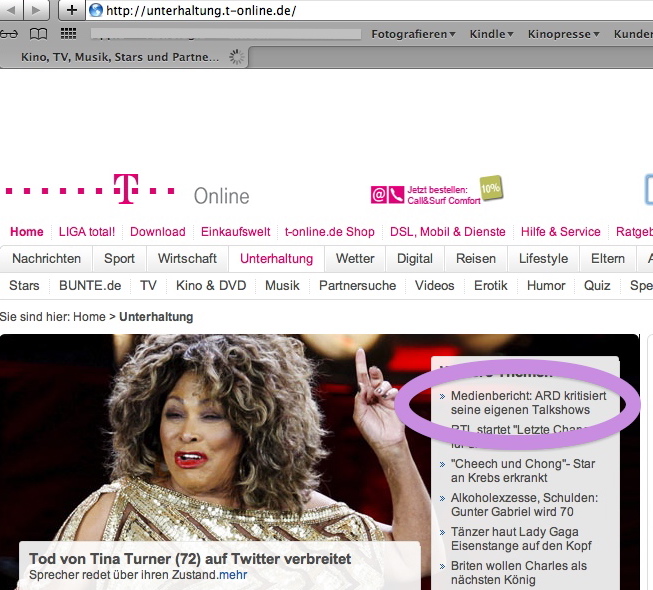
Task: Click the pink @ email icon
Action: (x=379, y=194)
